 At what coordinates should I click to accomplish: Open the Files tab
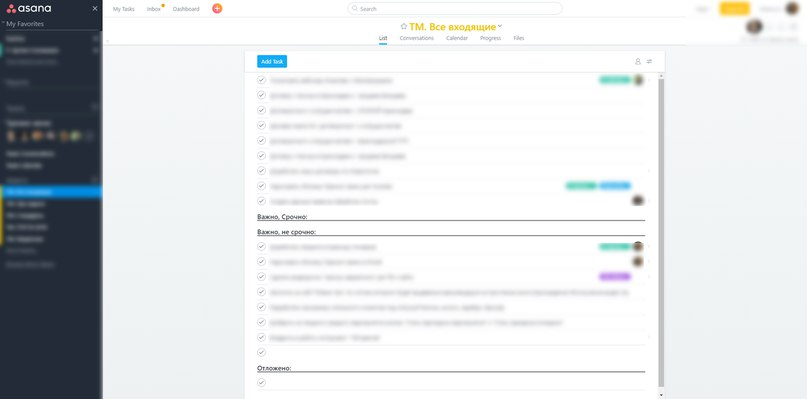click(x=519, y=38)
